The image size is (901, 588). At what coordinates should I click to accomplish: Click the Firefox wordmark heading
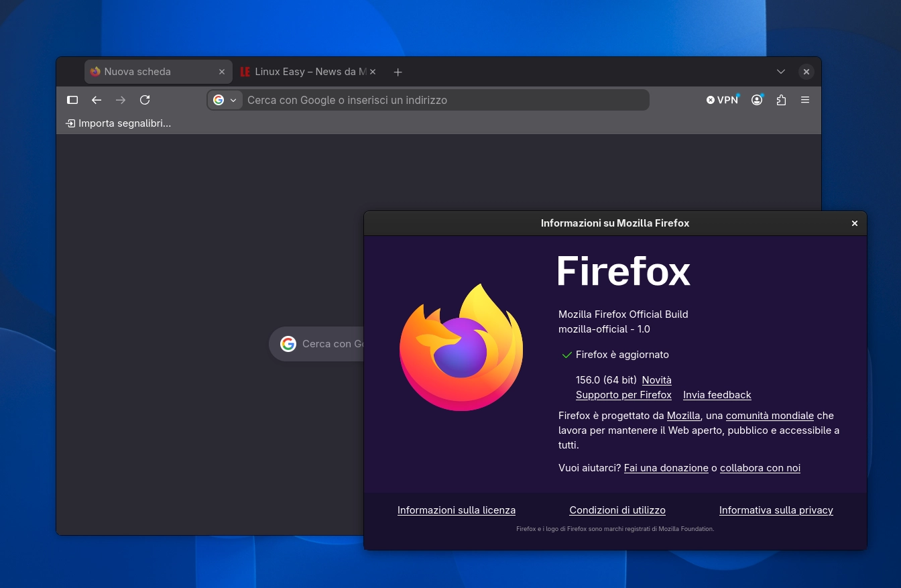coord(623,271)
